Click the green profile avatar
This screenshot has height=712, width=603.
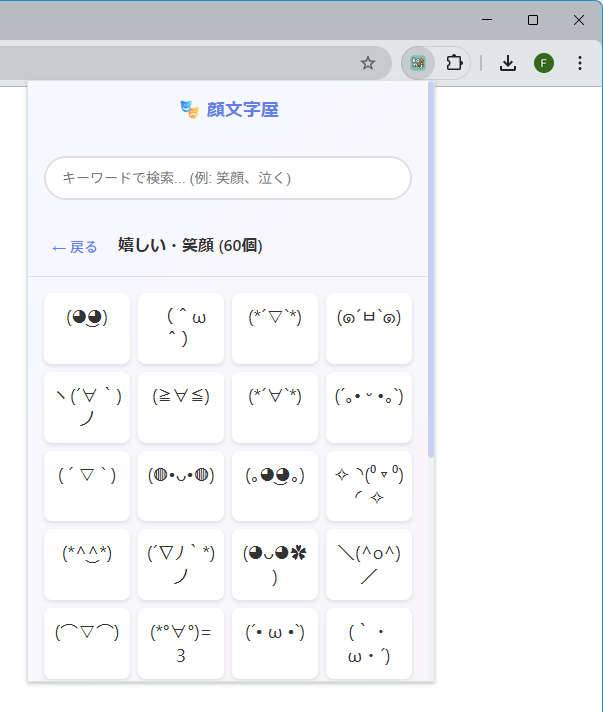(x=544, y=63)
